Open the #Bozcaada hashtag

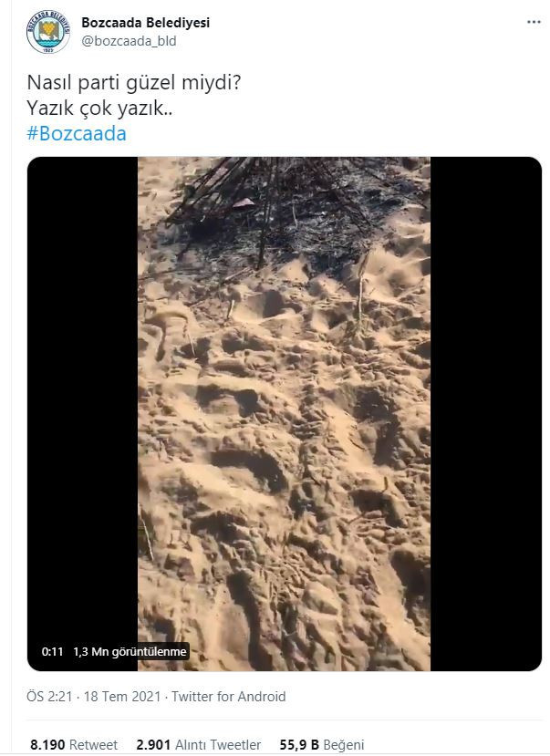tap(77, 133)
